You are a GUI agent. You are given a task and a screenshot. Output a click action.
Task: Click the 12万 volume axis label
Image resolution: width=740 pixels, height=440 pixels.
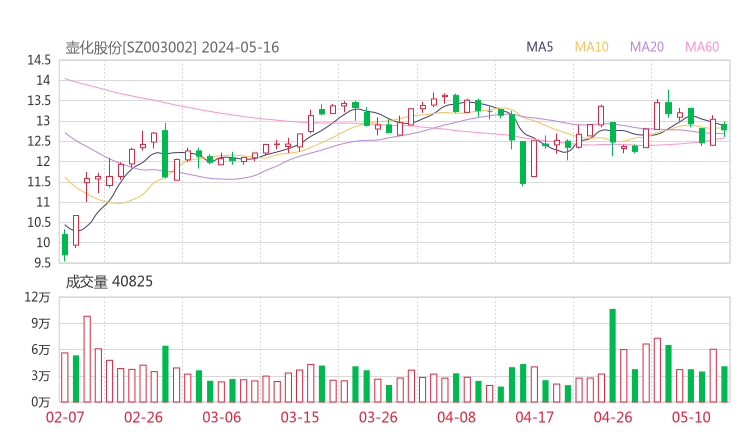point(37,297)
